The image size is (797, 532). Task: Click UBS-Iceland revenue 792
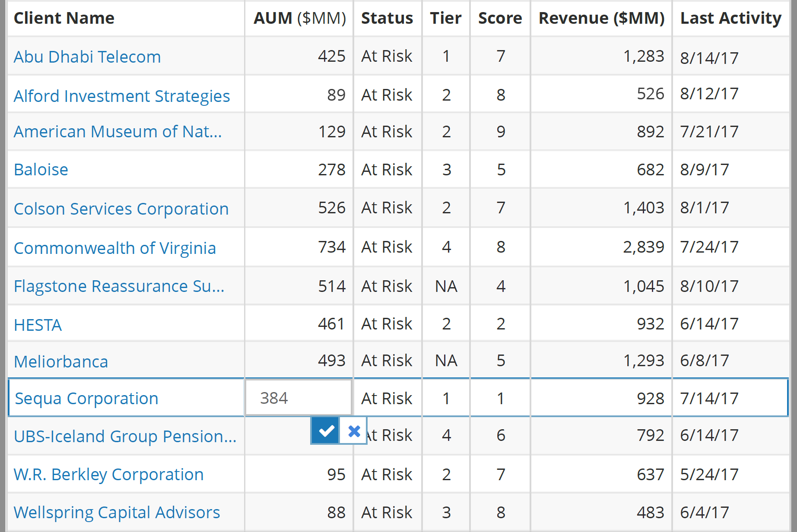(x=651, y=435)
